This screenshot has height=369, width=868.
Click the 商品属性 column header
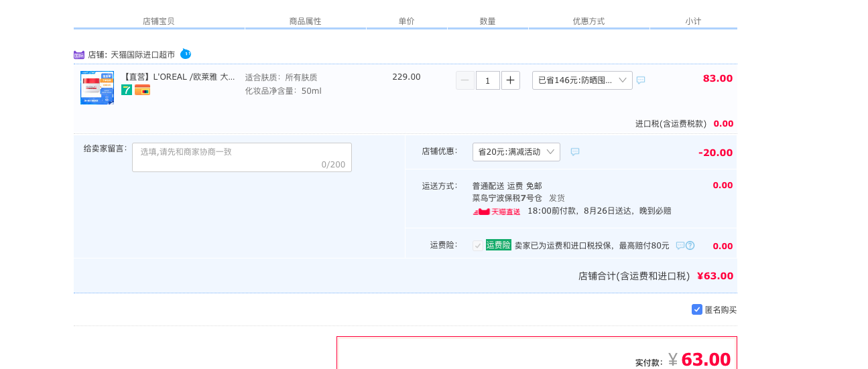click(306, 21)
